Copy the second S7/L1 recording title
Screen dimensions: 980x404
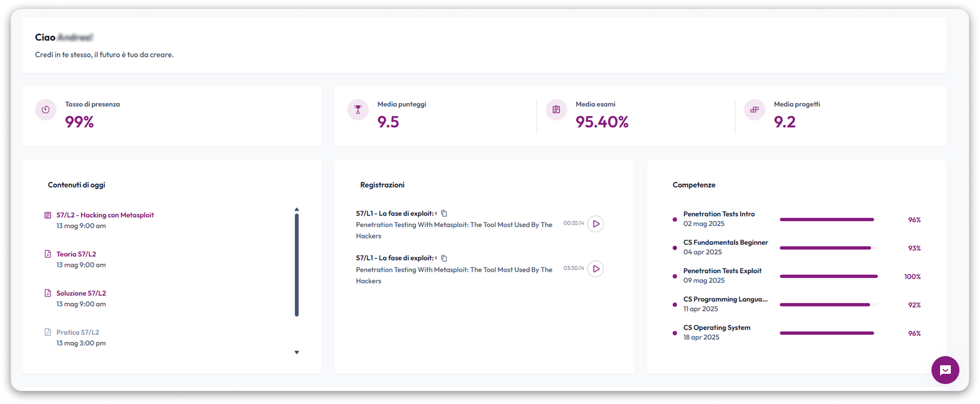(x=444, y=258)
